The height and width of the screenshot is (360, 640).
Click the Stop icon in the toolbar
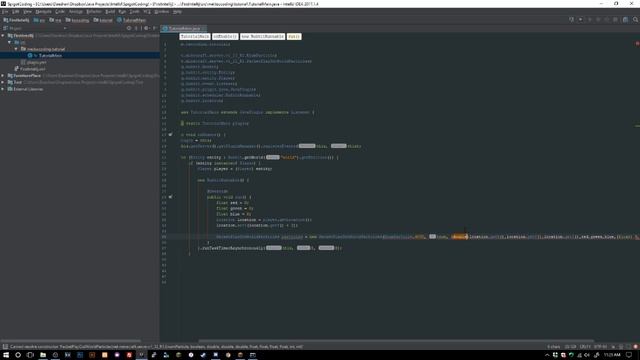(616, 20)
